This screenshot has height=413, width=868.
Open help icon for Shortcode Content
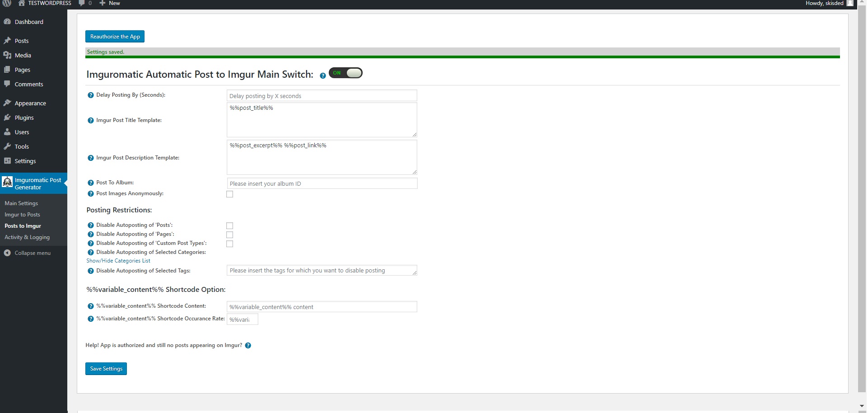click(x=91, y=306)
